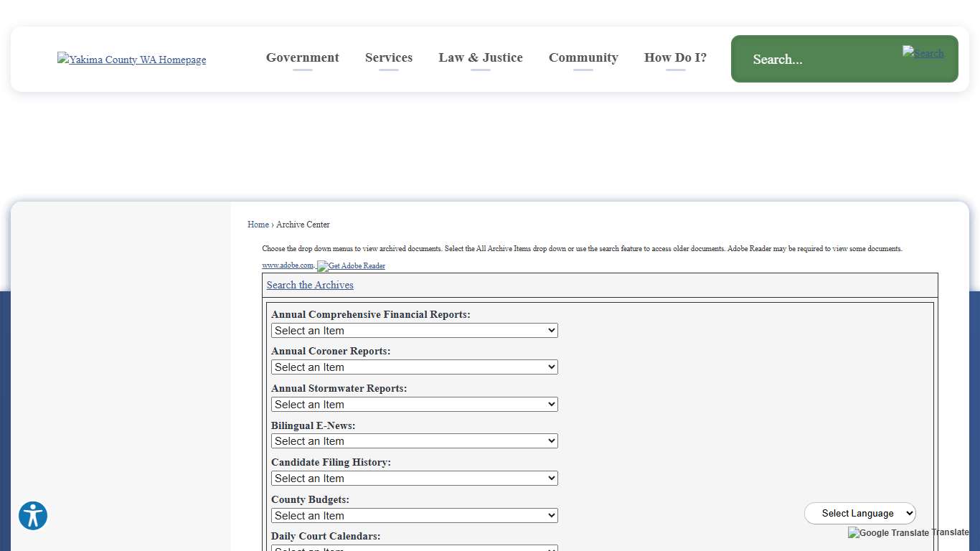Click the Google Translate logo
The height and width of the screenshot is (551, 980).
(888, 533)
